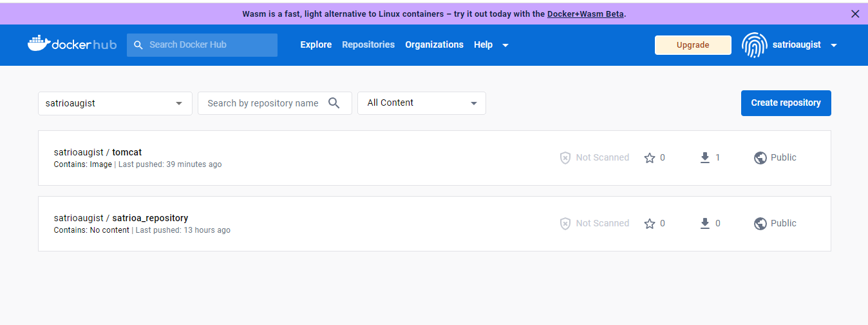Viewport: 868px width, 325px height.
Task: Focus the Search by repository name field
Action: pyautogui.click(x=275, y=103)
